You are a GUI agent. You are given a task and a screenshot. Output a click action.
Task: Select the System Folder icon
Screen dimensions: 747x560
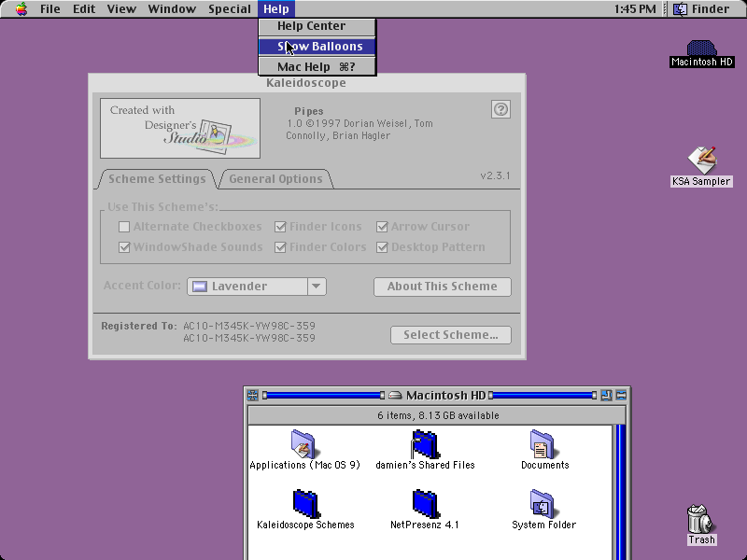point(543,504)
